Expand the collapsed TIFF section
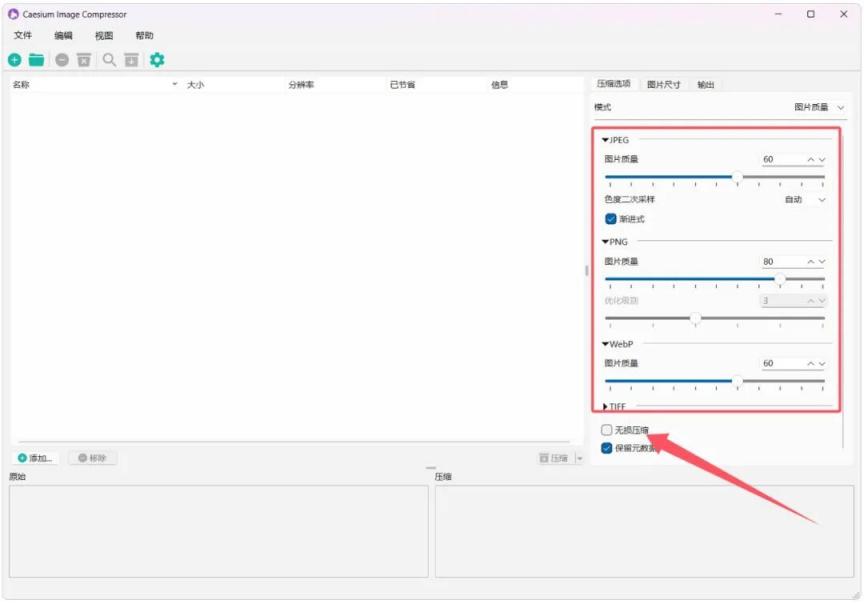 [606, 406]
